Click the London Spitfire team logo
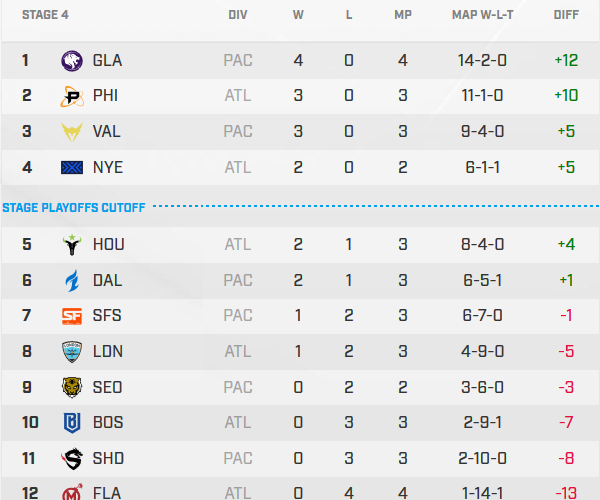 (73, 352)
